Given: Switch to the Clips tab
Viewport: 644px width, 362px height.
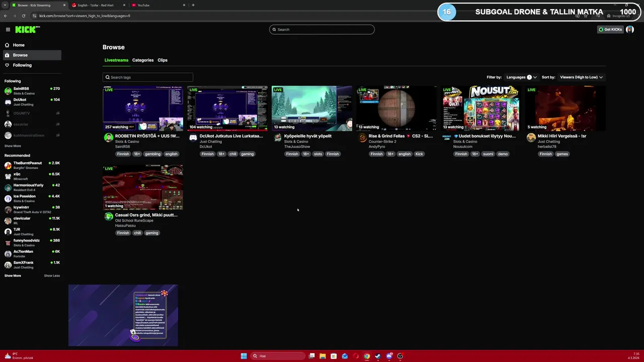Looking at the screenshot, I should [x=163, y=60].
